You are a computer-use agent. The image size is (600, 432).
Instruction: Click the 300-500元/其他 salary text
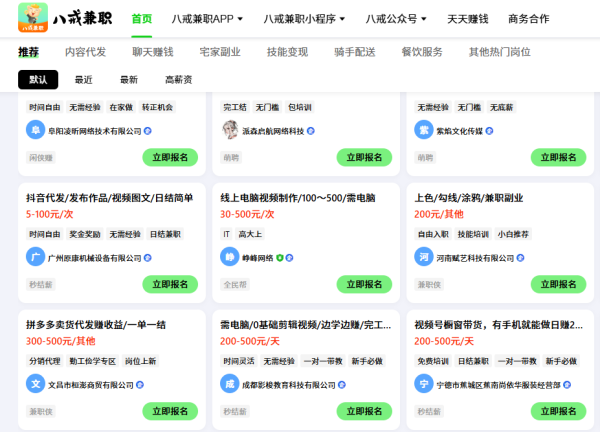click(x=60, y=341)
